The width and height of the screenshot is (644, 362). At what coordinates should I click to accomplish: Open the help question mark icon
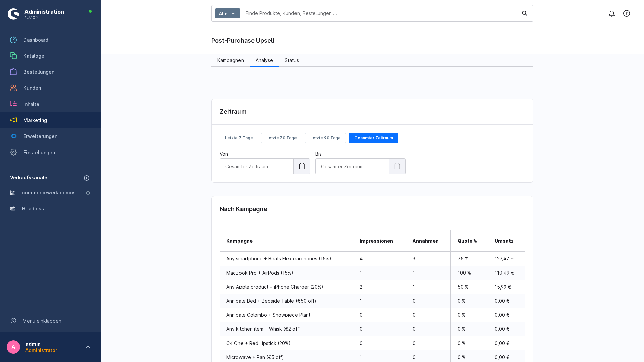click(627, 13)
